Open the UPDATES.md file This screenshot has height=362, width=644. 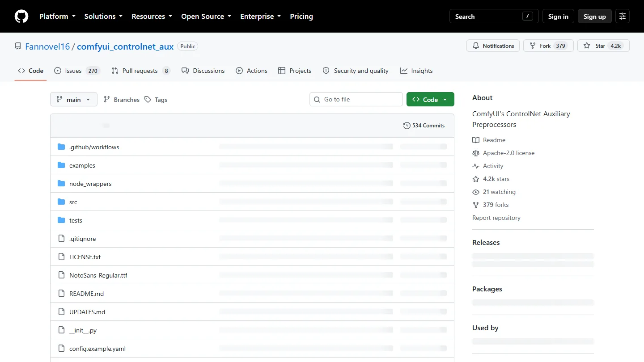click(87, 312)
